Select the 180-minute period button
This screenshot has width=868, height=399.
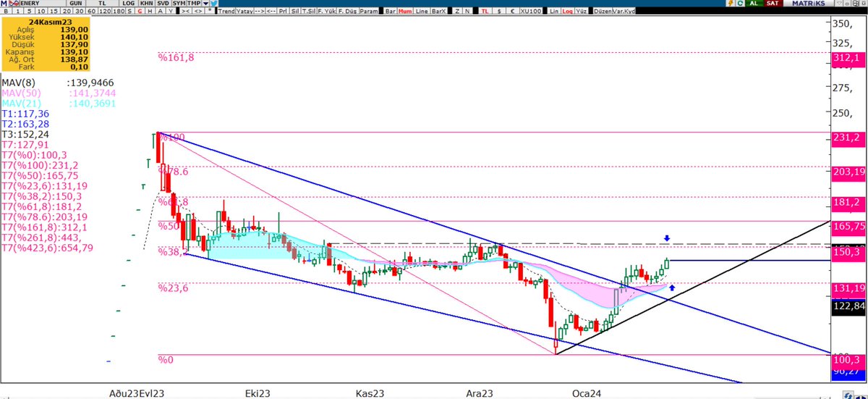[x=119, y=12]
